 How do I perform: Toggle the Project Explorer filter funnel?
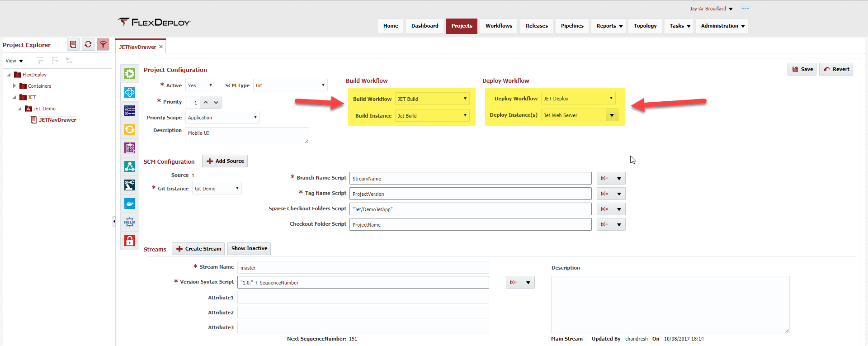(x=103, y=44)
